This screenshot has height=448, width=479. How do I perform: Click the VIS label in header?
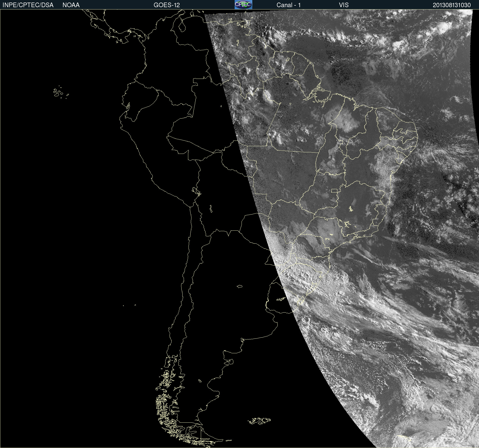coord(344,5)
